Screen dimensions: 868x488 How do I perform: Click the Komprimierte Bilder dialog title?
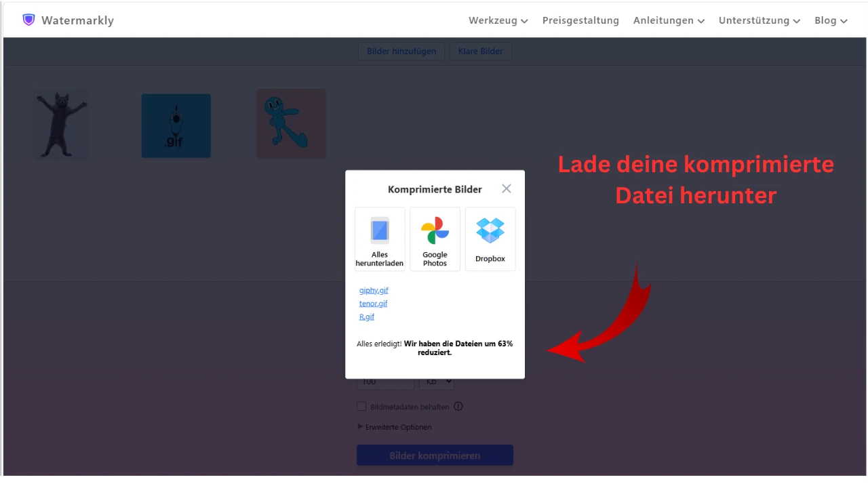(x=435, y=189)
